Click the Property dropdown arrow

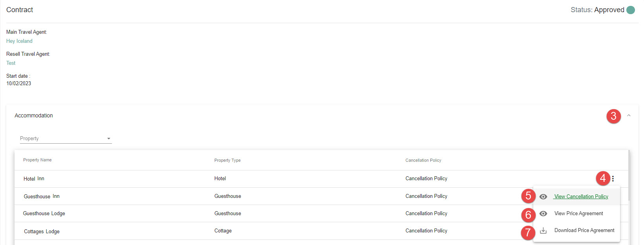109,139
